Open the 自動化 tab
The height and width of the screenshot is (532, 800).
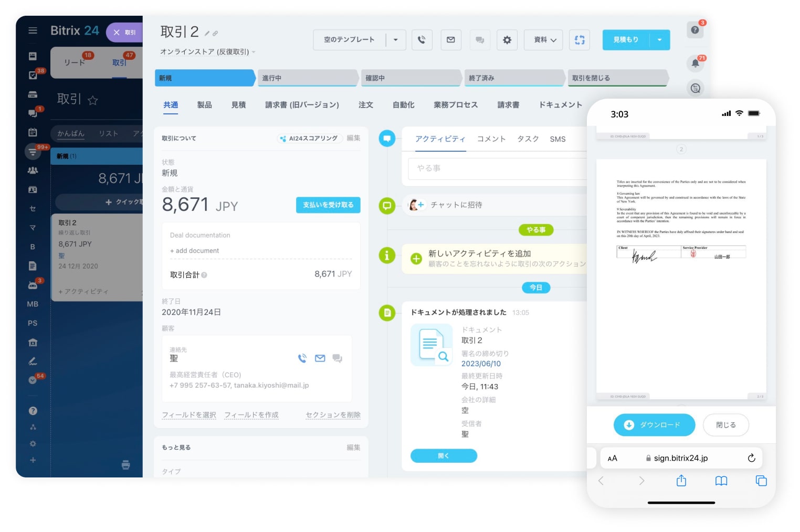tap(404, 105)
